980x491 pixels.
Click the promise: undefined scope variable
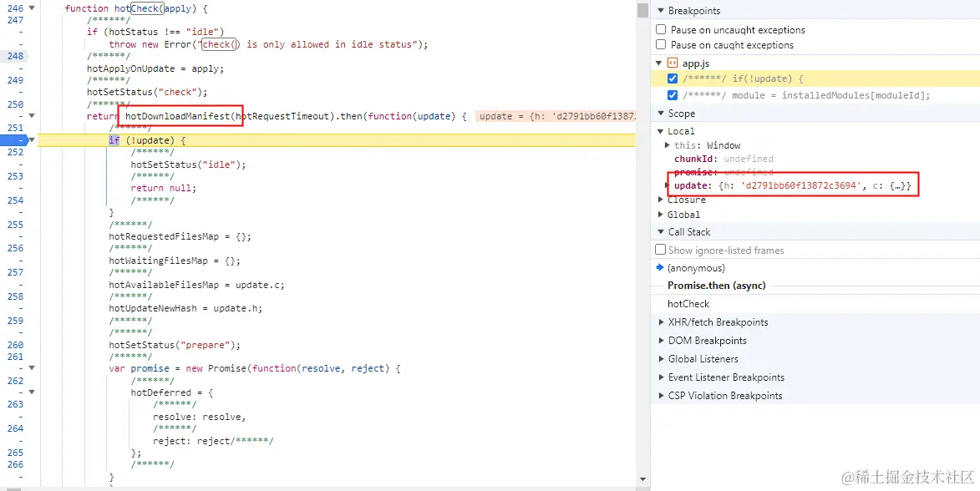724,172
